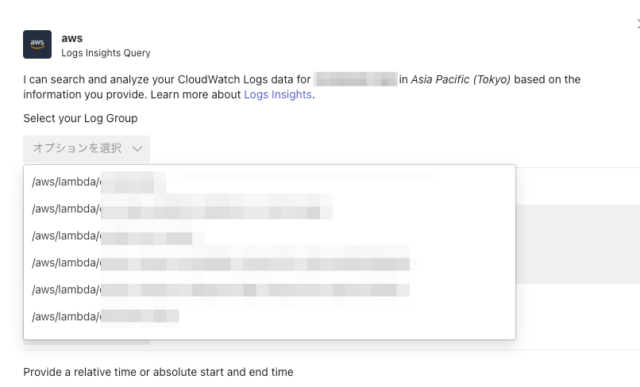Pick the third /aws/lambda/ option in list
Screen dimensions: 640x387
pyautogui.click(x=269, y=236)
